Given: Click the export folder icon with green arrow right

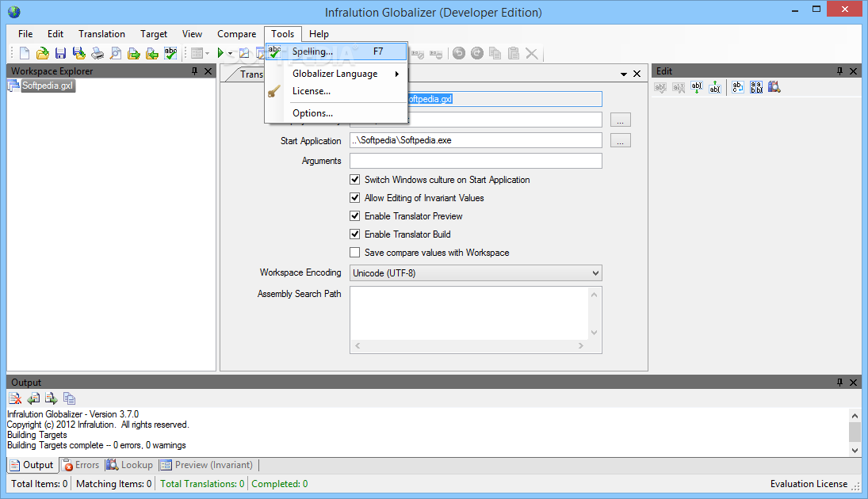Looking at the screenshot, I should point(134,53).
